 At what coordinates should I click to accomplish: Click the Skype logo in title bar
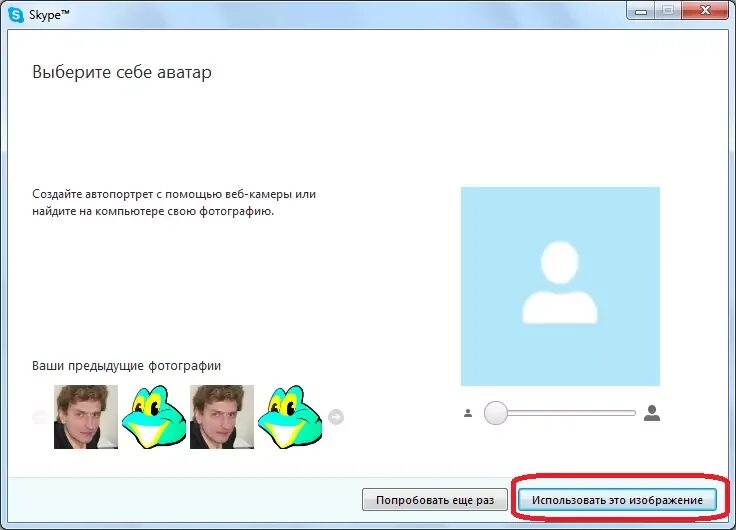tap(16, 15)
